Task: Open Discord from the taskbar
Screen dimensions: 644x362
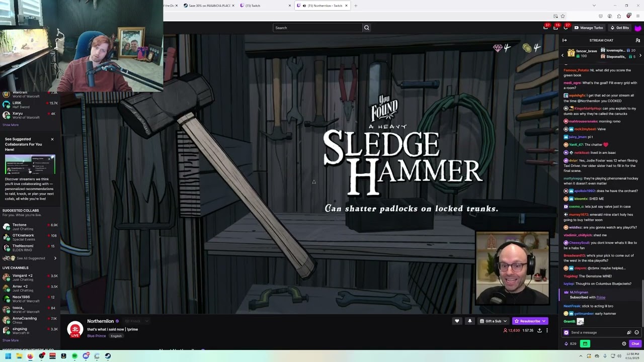Action: click(86, 356)
